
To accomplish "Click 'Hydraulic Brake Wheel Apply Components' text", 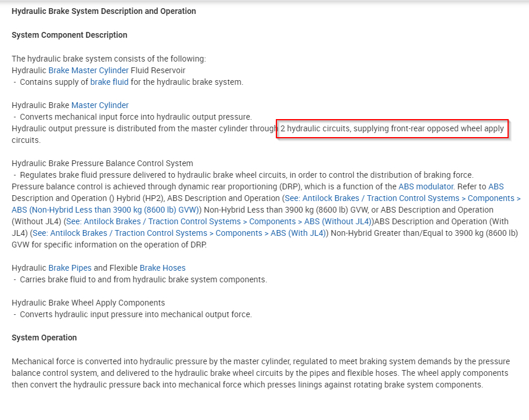I will click(88, 303).
